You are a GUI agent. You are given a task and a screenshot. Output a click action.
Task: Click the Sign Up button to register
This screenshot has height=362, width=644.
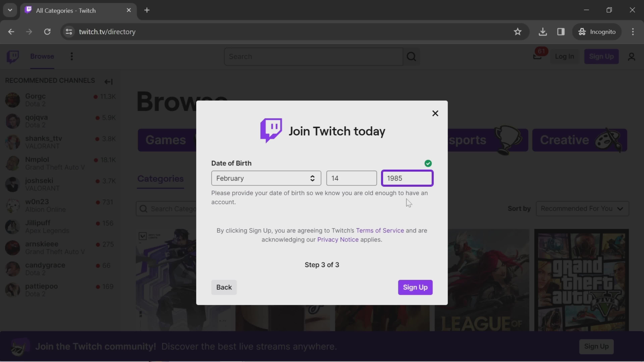(x=415, y=287)
